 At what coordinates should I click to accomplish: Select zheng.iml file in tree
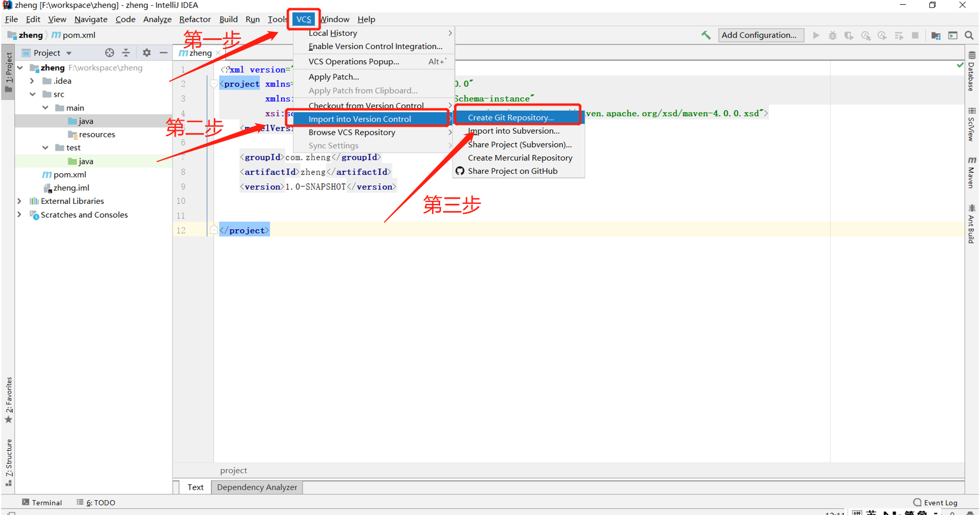coord(71,188)
